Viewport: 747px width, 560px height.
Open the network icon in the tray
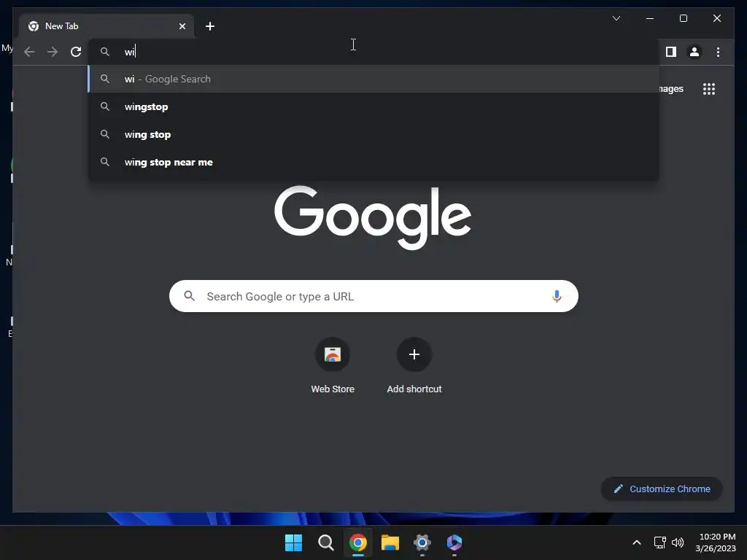(659, 542)
